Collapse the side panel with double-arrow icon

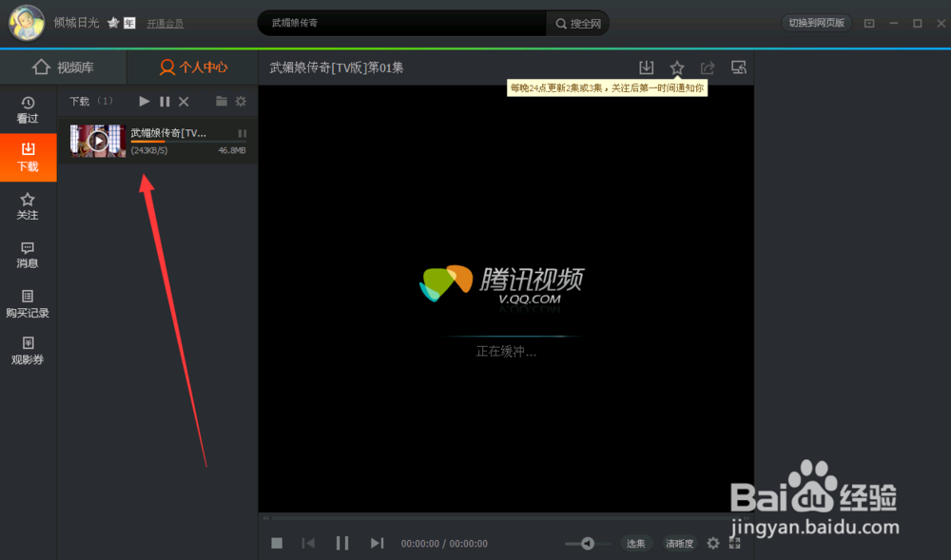[265, 518]
